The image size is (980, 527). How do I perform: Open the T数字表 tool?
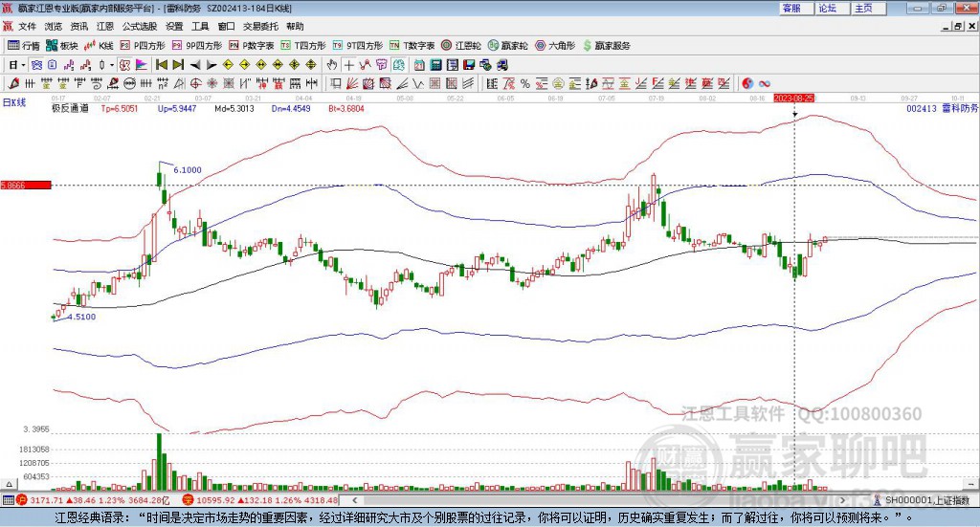pos(412,46)
